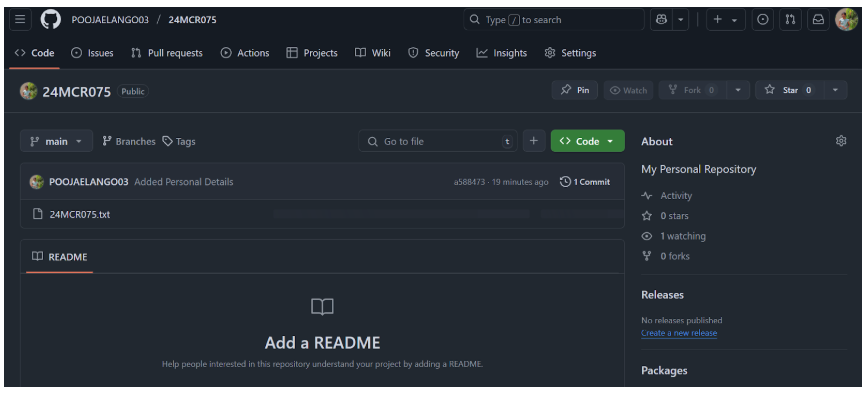Open the Insights tab
The height and width of the screenshot is (394, 868).
[502, 53]
